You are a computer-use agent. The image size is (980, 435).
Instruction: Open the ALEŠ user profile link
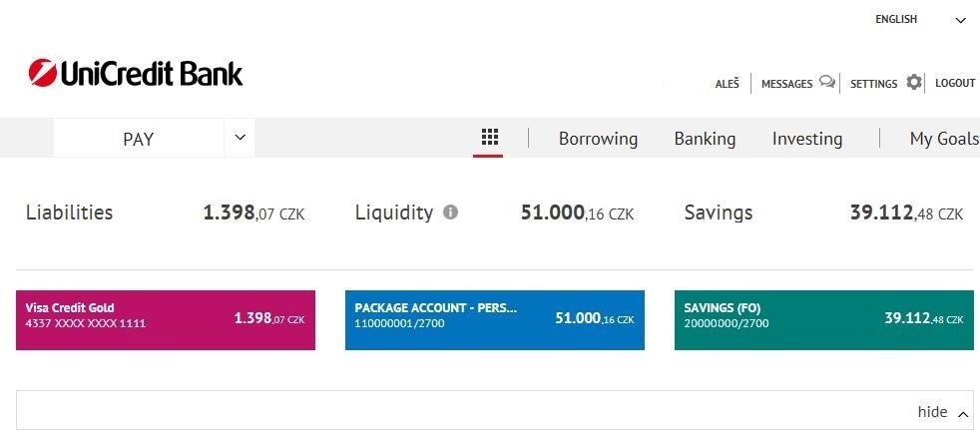pos(727,83)
